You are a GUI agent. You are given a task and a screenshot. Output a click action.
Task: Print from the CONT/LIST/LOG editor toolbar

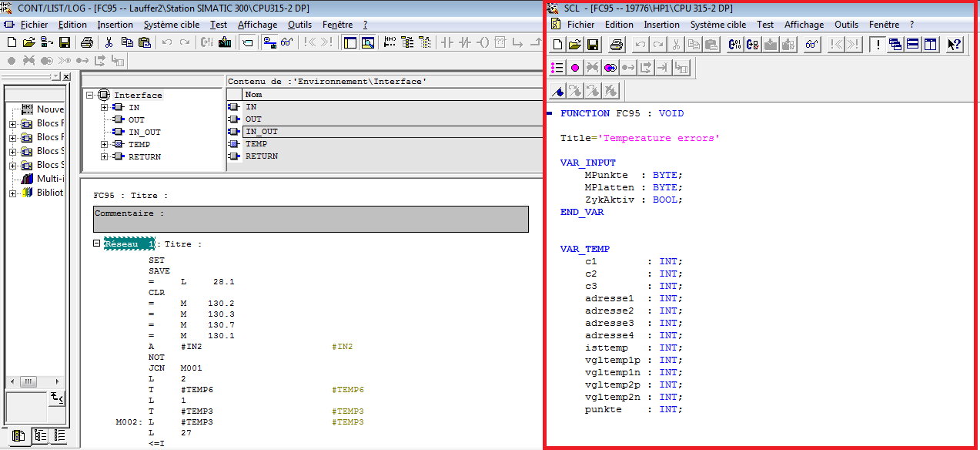click(87, 42)
